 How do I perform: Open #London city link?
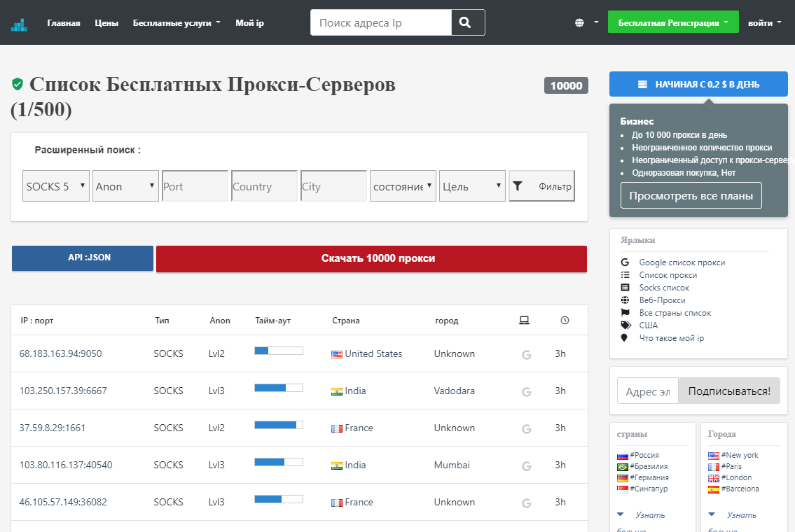(736, 477)
